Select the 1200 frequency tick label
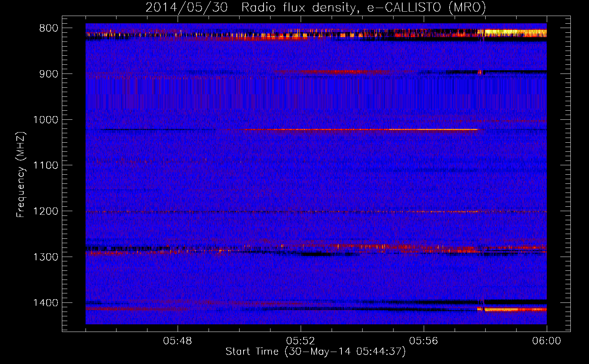The height and width of the screenshot is (364, 589). [46, 211]
